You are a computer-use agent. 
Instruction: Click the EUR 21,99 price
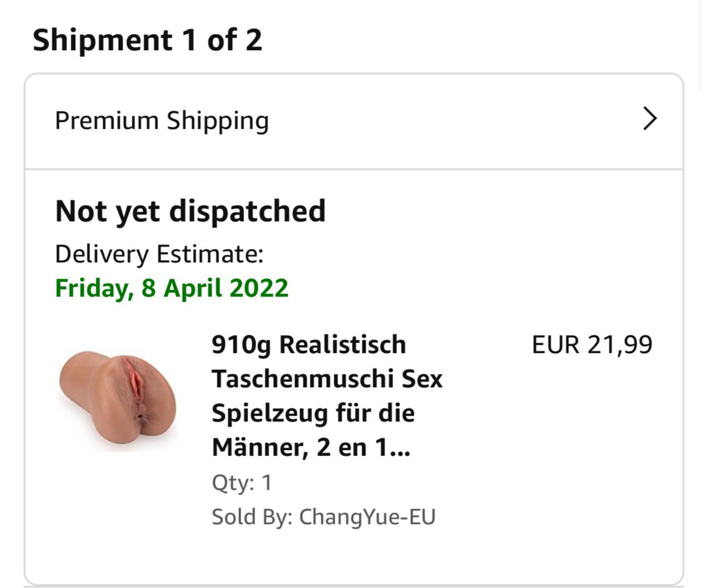(x=592, y=344)
